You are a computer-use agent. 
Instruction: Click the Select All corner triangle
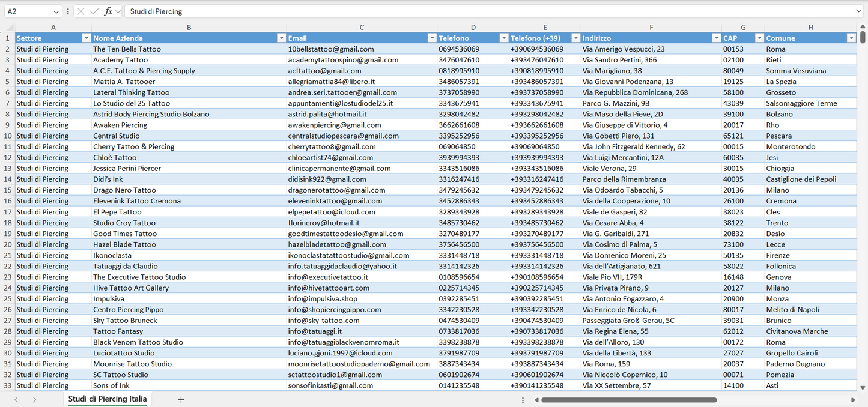coord(10,28)
